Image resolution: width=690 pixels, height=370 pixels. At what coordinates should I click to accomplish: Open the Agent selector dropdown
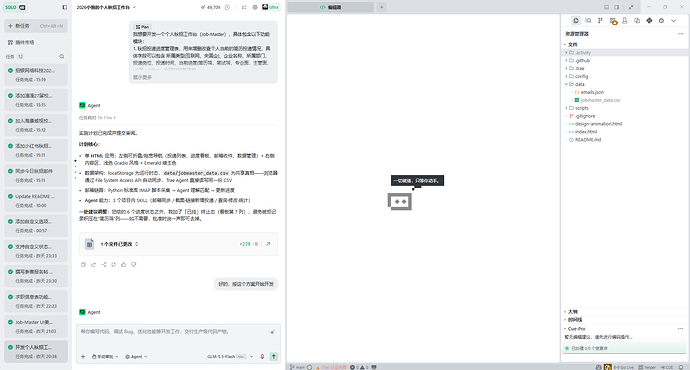tap(136, 357)
